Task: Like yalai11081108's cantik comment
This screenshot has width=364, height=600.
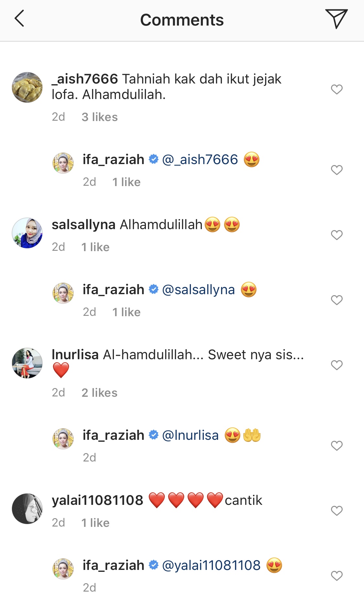Action: [336, 510]
